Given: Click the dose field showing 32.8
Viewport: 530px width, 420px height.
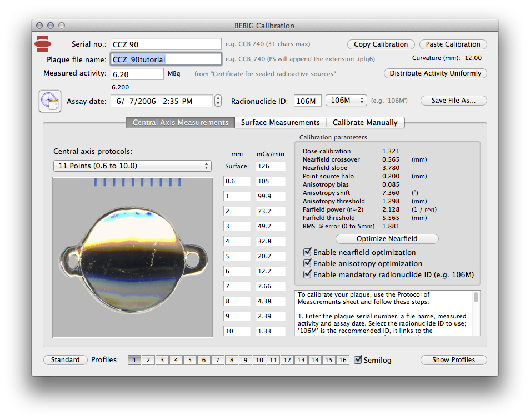Looking at the screenshot, I should coord(271,241).
